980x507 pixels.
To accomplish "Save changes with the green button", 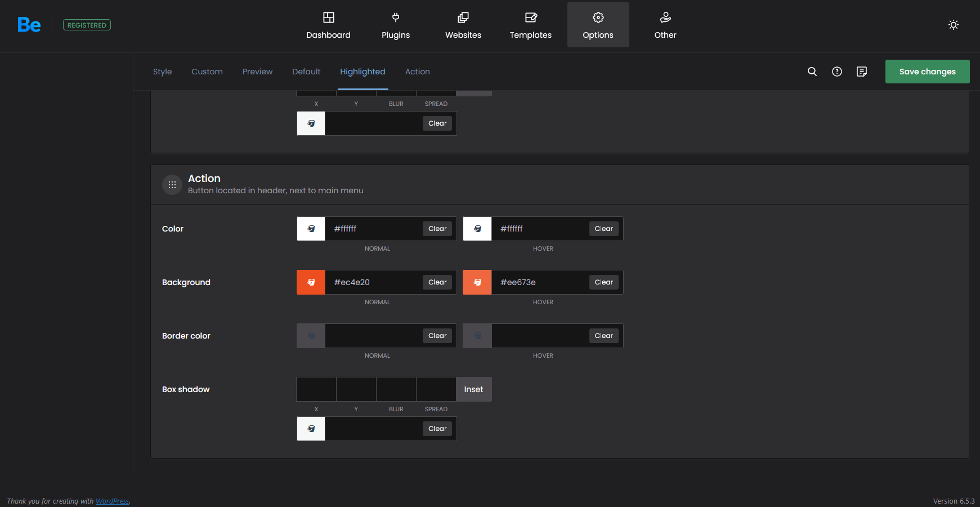I will (928, 72).
